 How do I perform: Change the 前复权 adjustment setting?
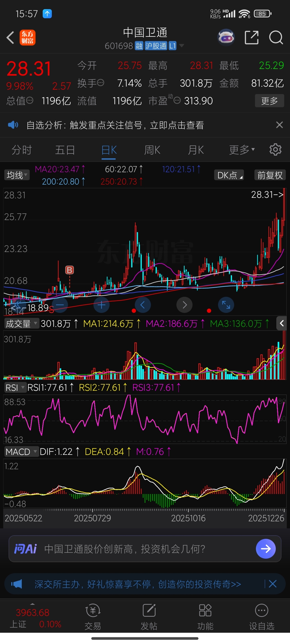click(x=270, y=175)
